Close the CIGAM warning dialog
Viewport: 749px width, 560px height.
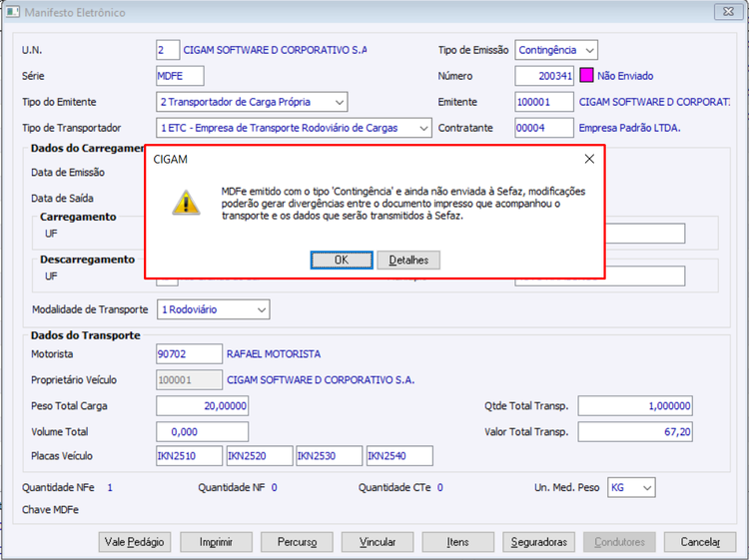(x=589, y=159)
